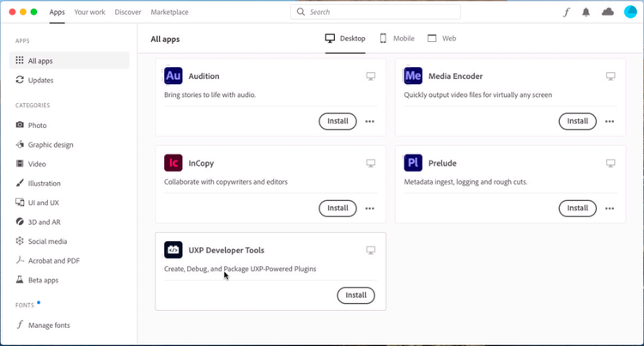The height and width of the screenshot is (346, 644).
Task: Select the InCopy app icon
Action: pyautogui.click(x=173, y=163)
